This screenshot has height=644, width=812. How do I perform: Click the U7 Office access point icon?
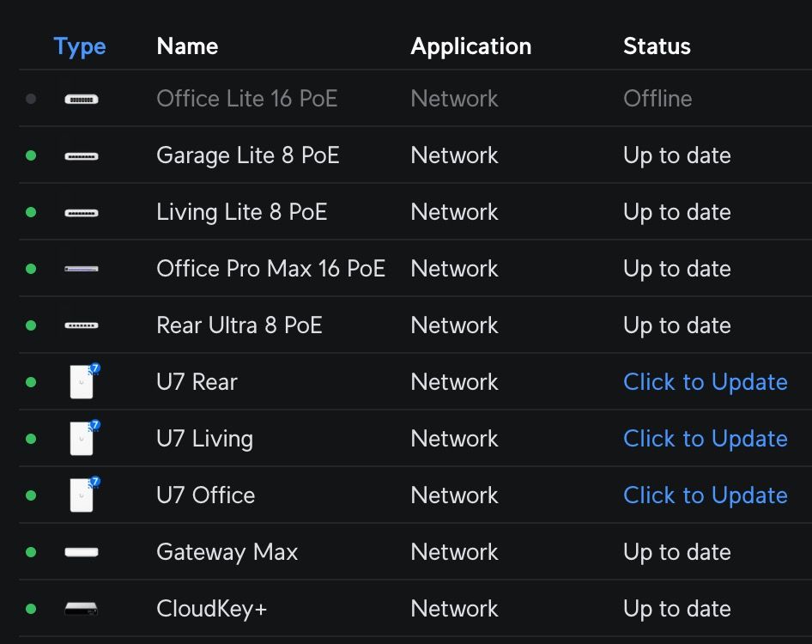coord(82,495)
